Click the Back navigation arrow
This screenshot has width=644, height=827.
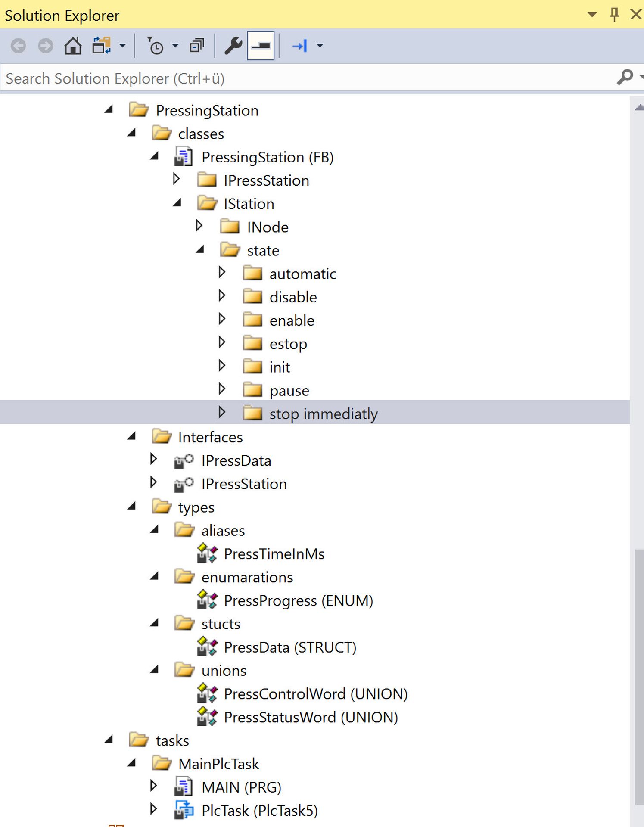point(19,46)
